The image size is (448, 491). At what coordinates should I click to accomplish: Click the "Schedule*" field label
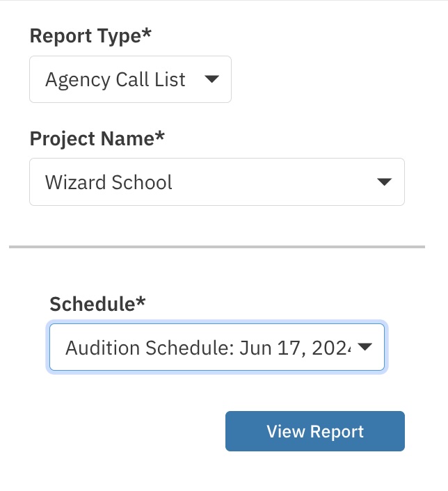98,303
